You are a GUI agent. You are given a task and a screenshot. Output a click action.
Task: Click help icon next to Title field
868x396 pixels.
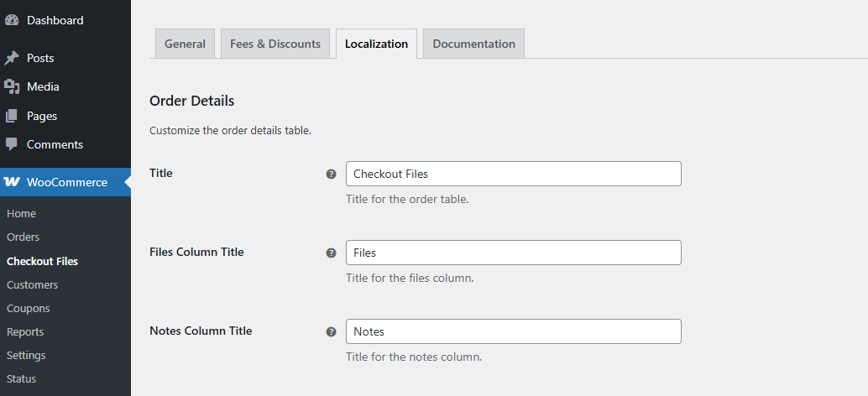click(331, 175)
